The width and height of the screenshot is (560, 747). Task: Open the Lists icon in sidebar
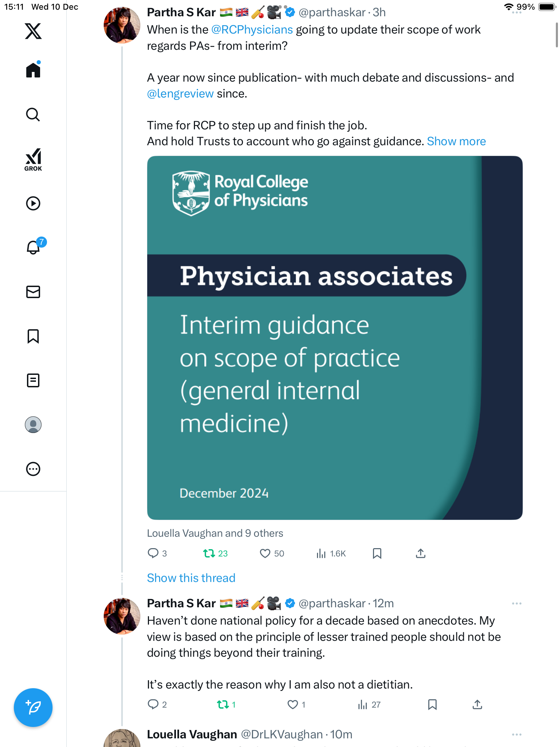tap(33, 380)
